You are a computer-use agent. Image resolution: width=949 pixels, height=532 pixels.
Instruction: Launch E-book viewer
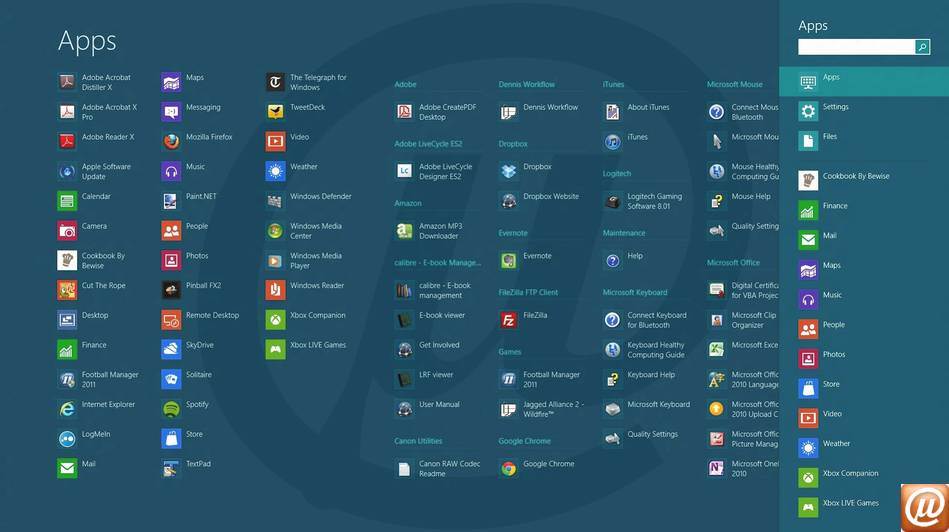430,319
